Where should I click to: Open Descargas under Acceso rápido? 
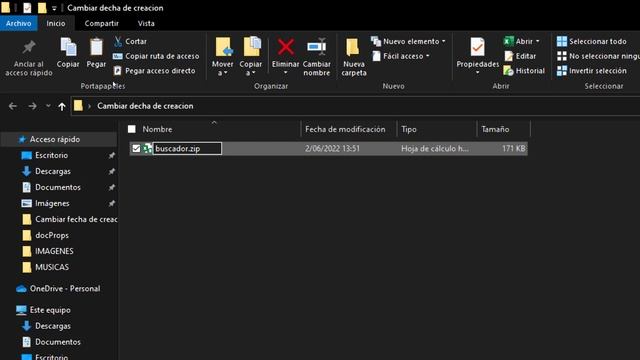(x=53, y=171)
